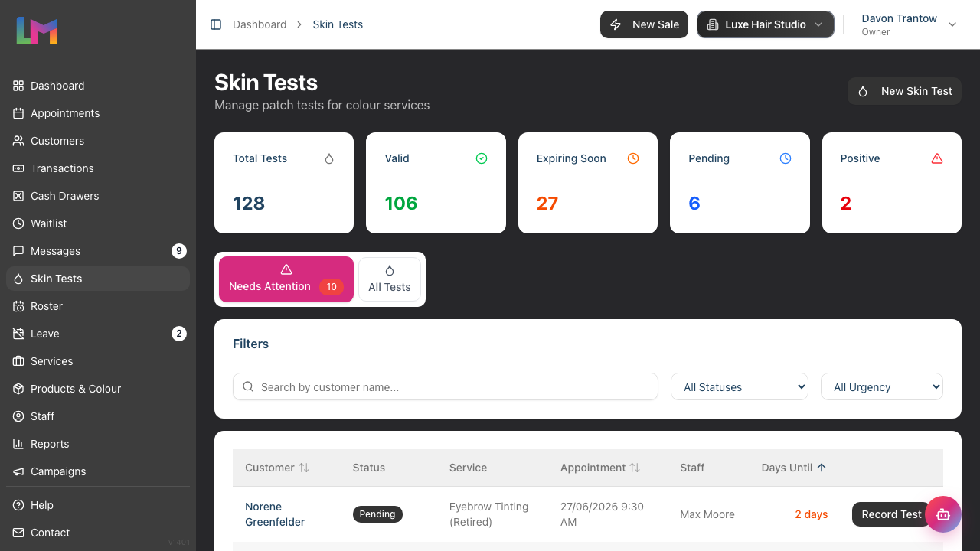The image size is (980, 551).
Task: Click the LM logo in the sidebar
Action: 37,31
